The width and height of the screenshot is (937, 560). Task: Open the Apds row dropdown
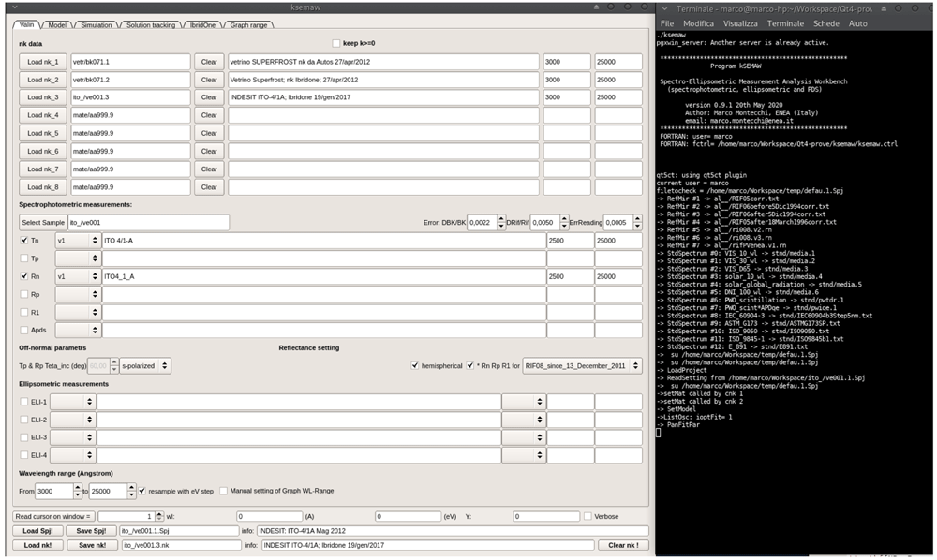78,330
